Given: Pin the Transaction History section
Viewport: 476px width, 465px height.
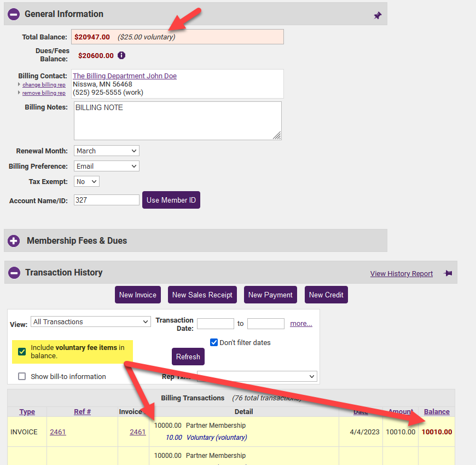Looking at the screenshot, I should click(448, 273).
